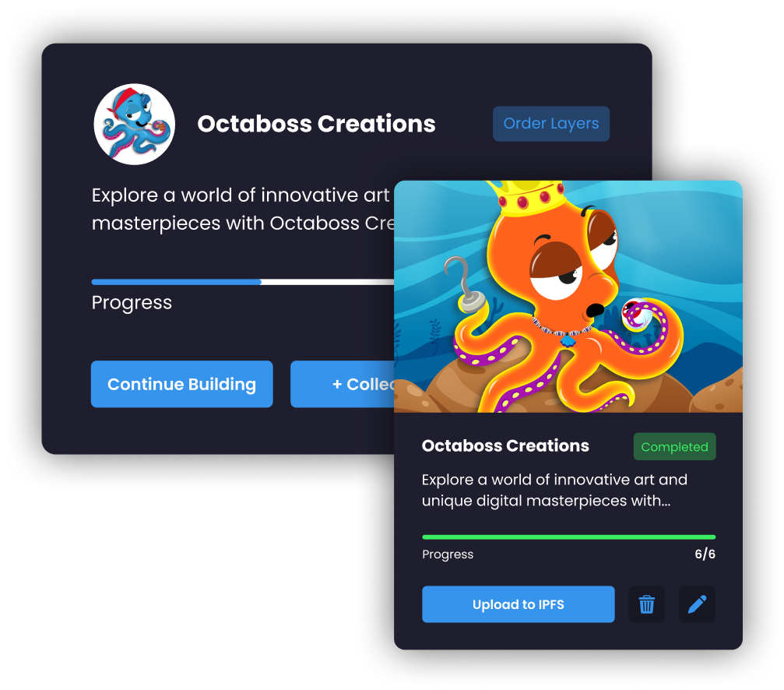Click the 6/6 progress count

coord(705,554)
